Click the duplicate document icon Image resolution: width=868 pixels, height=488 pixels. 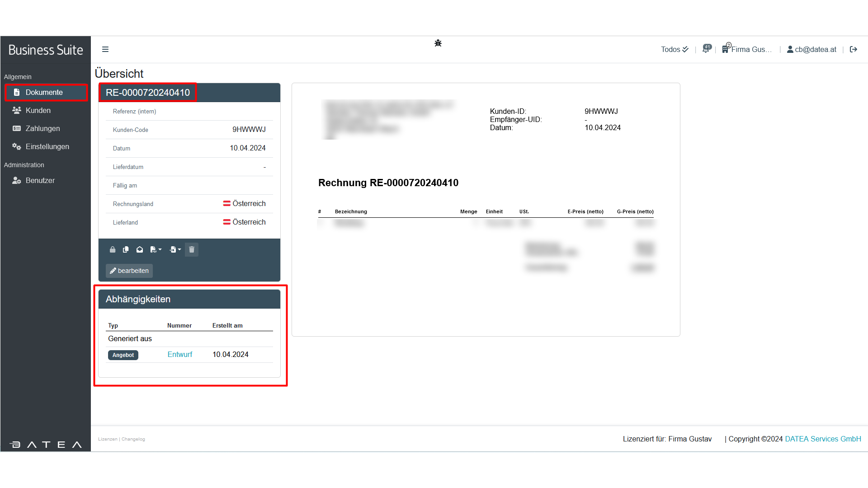point(126,249)
